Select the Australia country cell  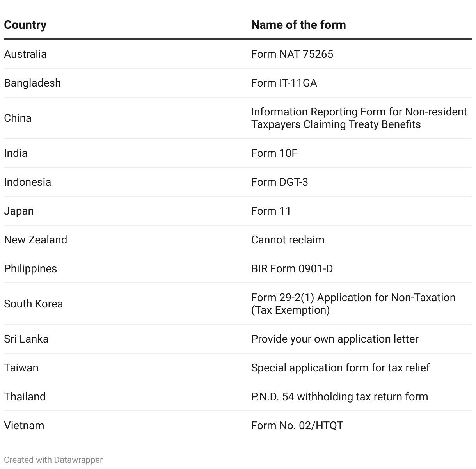[25, 54]
